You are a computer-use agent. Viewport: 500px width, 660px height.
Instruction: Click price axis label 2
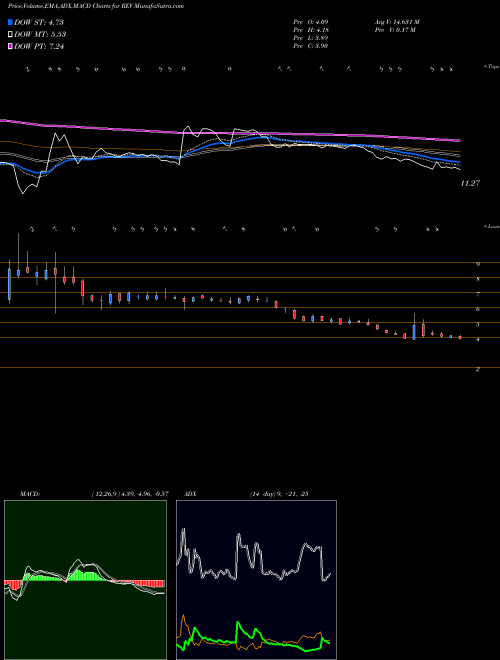[478, 370]
